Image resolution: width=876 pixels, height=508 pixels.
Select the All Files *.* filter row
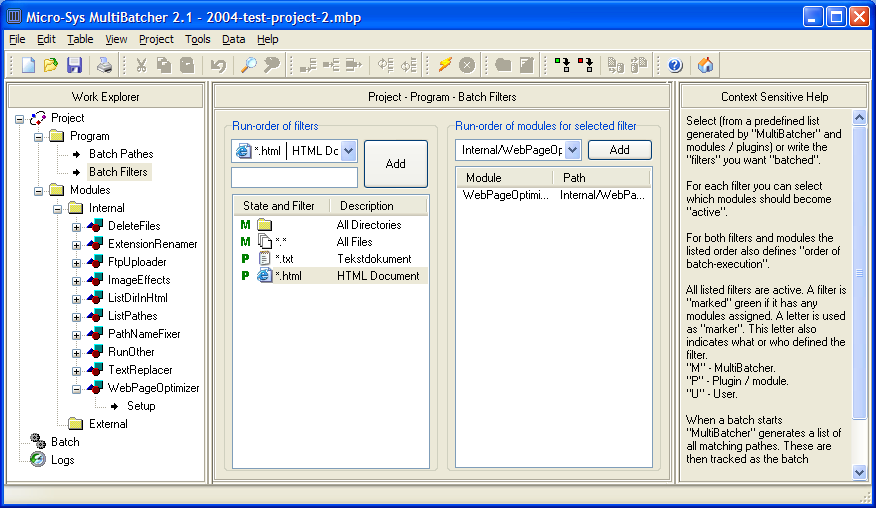click(x=331, y=242)
